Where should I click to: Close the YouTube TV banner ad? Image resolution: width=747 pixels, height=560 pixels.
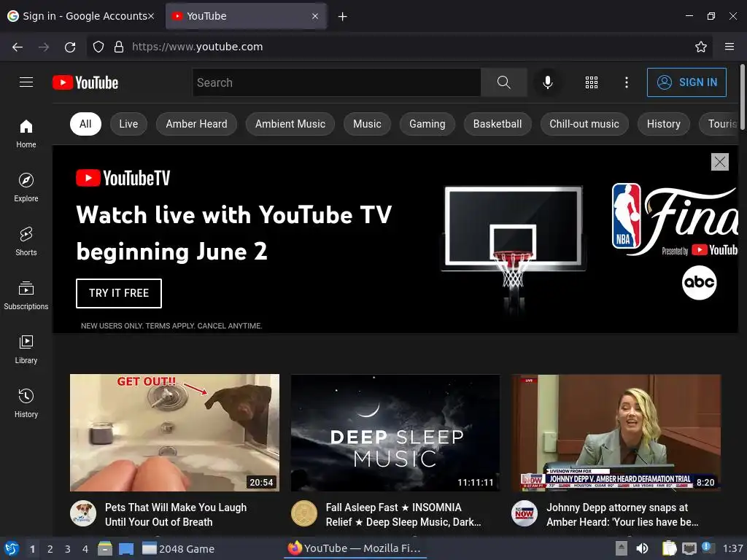(720, 162)
